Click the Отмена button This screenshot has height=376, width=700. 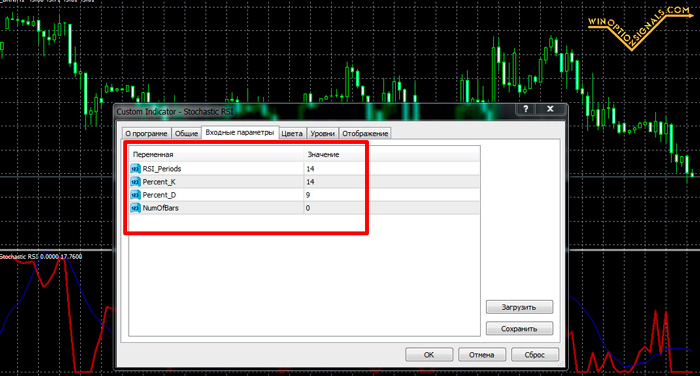[482, 355]
